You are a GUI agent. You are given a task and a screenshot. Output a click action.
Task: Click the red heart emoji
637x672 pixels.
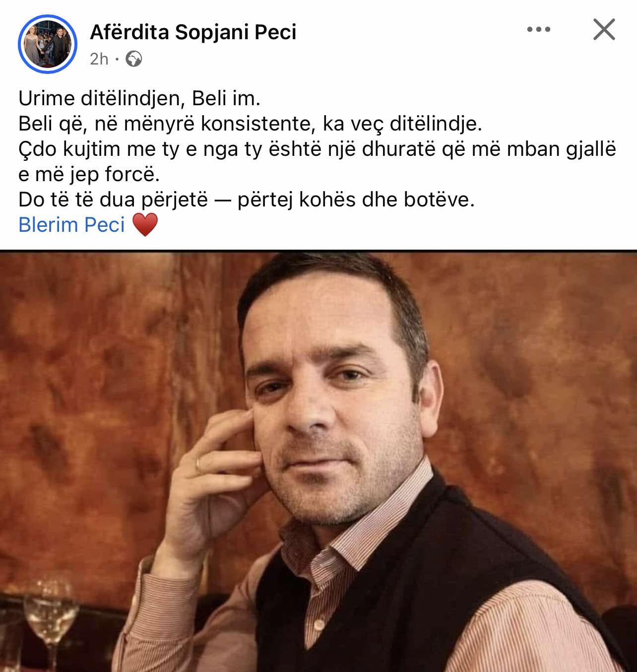pyautogui.click(x=145, y=225)
